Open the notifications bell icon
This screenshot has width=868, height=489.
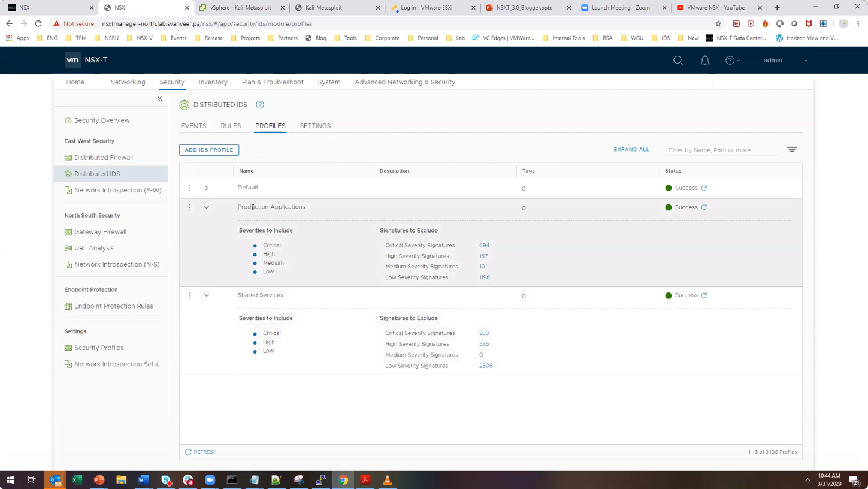coord(705,61)
